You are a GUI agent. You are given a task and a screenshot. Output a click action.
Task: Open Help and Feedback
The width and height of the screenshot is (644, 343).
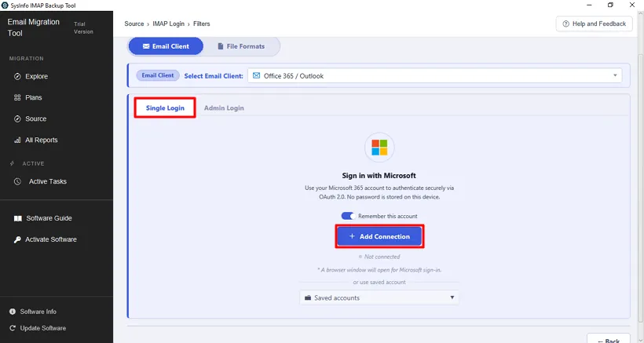tap(595, 24)
